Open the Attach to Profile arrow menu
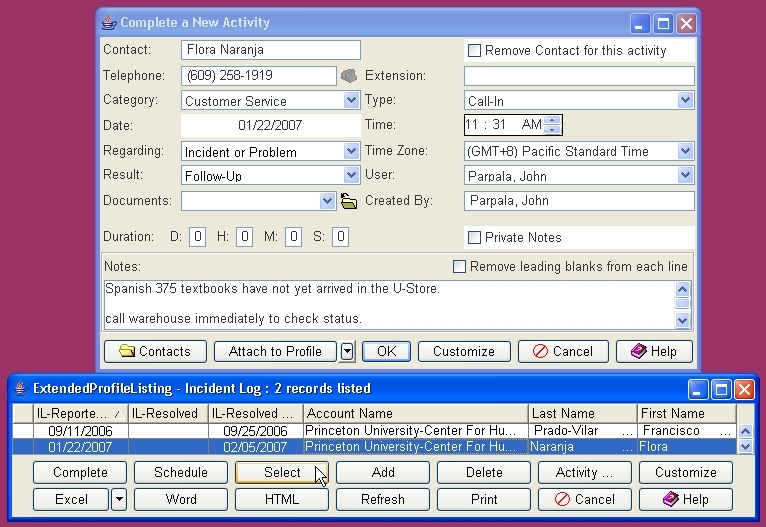Image resolution: width=766 pixels, height=527 pixels. 347,351
